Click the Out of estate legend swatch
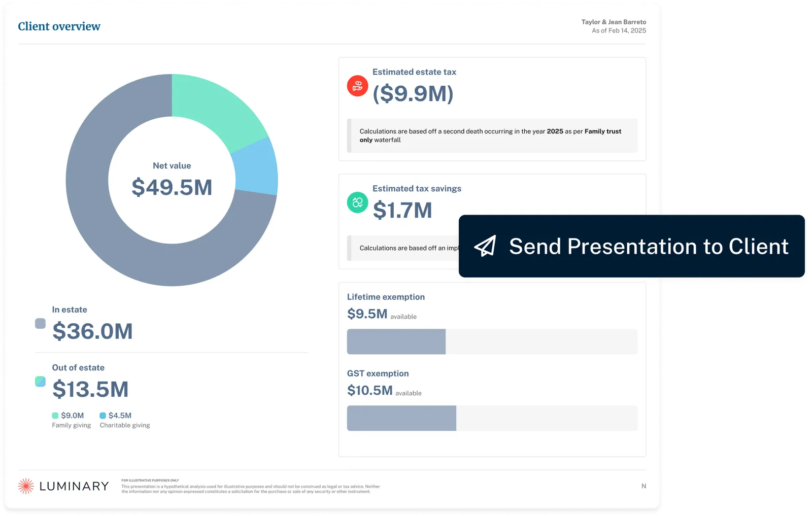The height and width of the screenshot is (516, 812). (x=40, y=382)
